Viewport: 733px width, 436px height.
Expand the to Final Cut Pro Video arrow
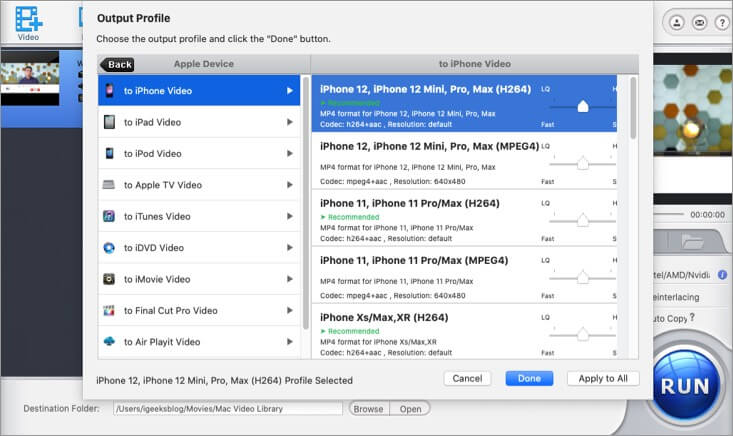(x=290, y=310)
